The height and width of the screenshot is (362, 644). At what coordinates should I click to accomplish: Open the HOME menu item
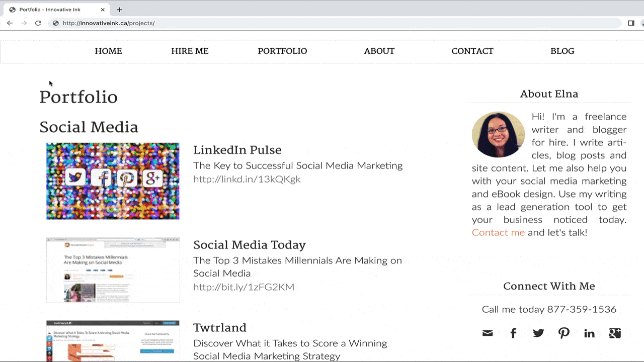(108, 51)
